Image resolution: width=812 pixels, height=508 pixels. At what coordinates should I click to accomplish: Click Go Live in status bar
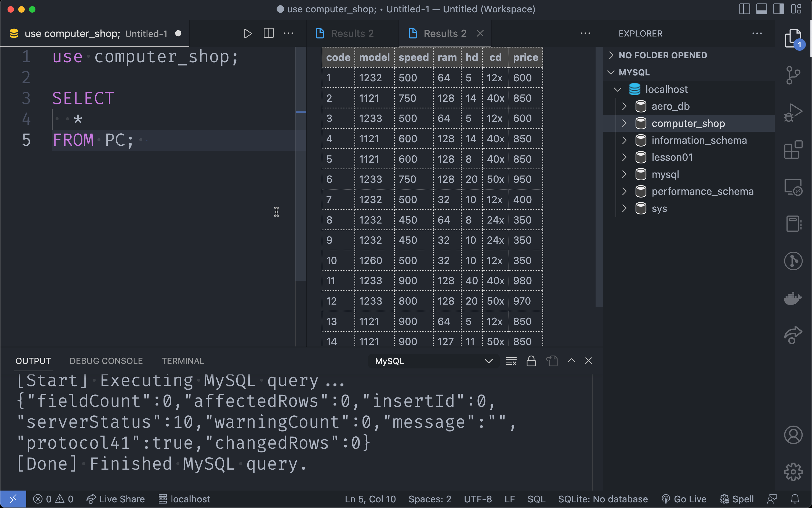(x=684, y=499)
